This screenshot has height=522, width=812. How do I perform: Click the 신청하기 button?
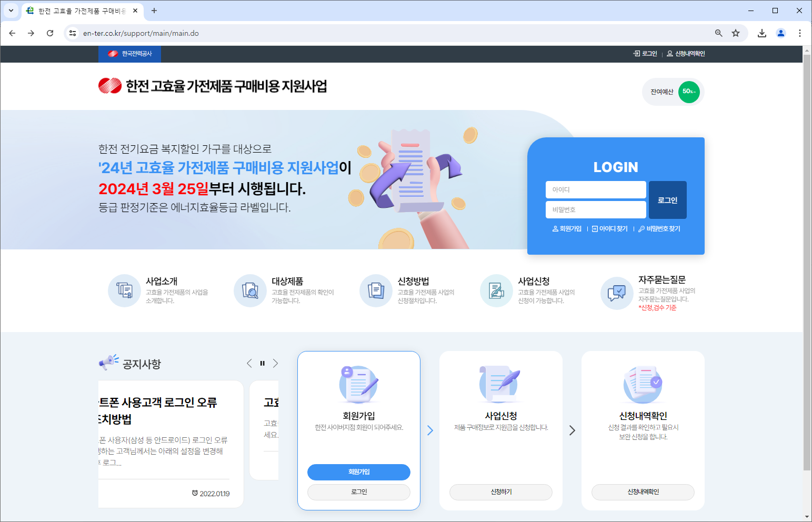(x=501, y=492)
